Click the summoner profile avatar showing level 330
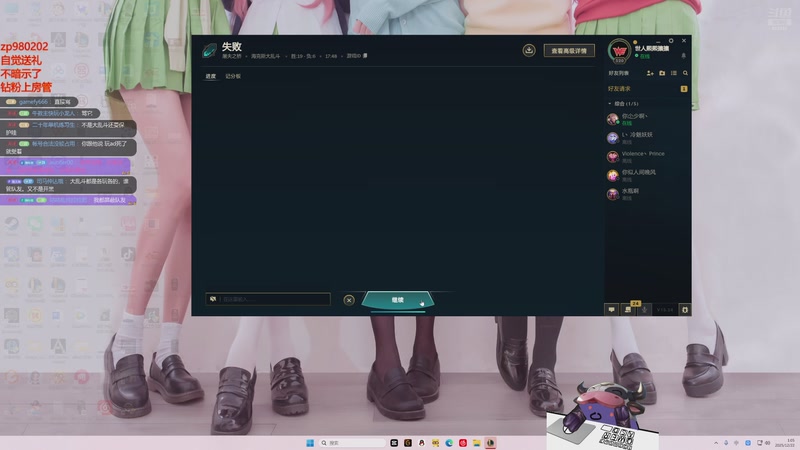Viewport: 800px width, 450px height. pos(619,51)
